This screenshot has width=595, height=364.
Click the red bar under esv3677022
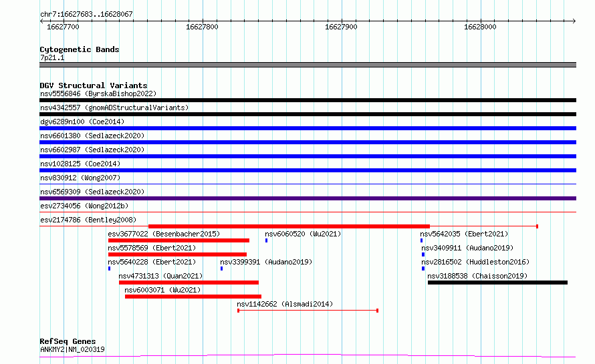(178, 240)
